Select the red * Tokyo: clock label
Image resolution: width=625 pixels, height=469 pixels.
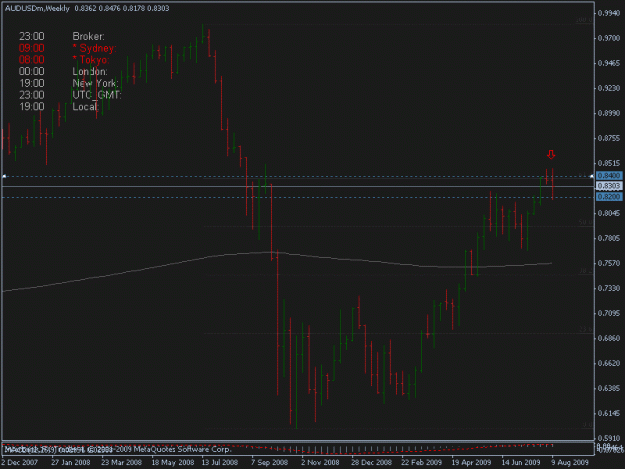coord(91,60)
